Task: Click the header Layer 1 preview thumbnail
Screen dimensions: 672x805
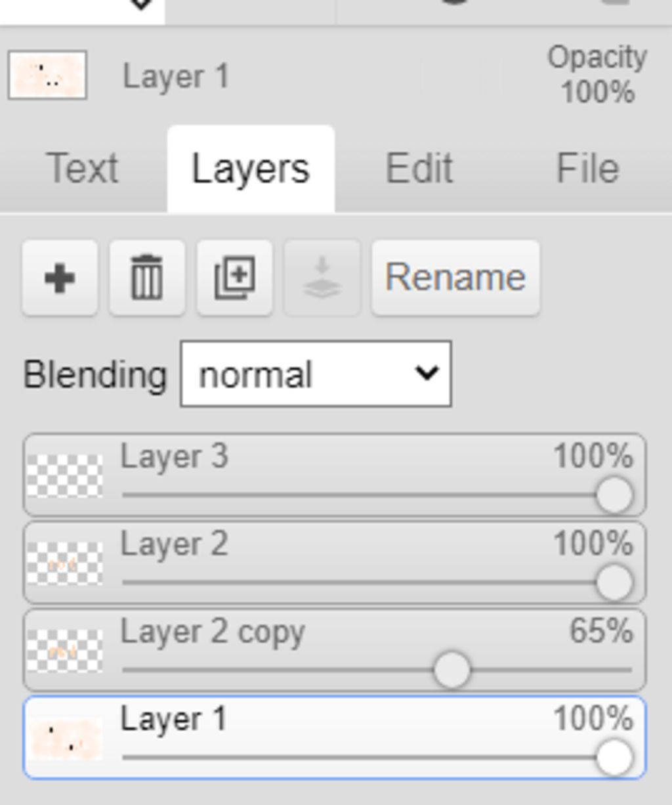Action: coord(47,76)
